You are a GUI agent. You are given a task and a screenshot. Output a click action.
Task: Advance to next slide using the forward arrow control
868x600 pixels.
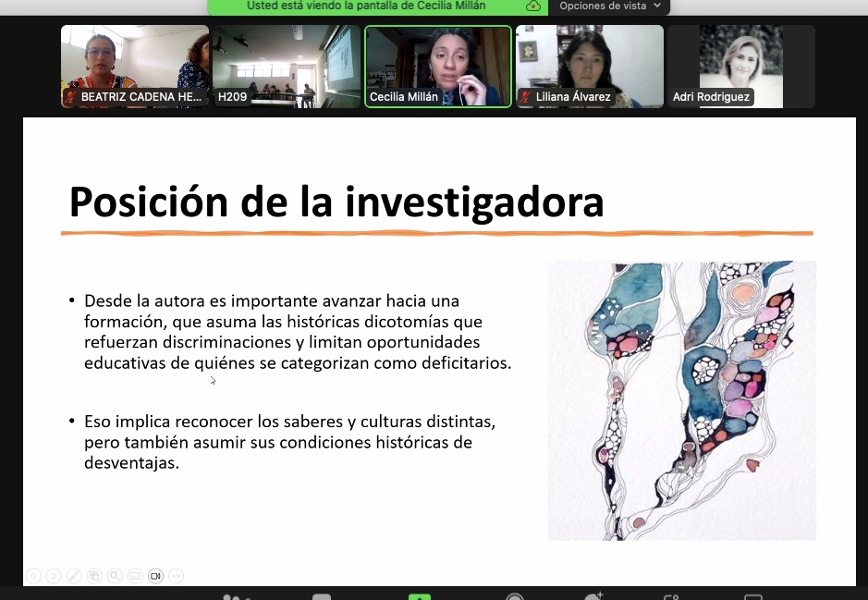pyautogui.click(x=54, y=576)
